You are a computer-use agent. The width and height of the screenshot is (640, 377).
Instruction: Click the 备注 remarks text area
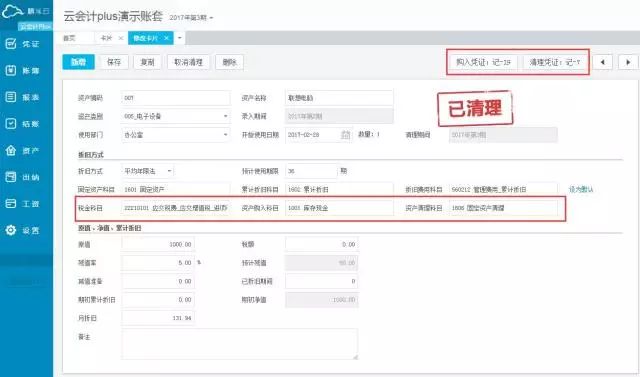240,344
